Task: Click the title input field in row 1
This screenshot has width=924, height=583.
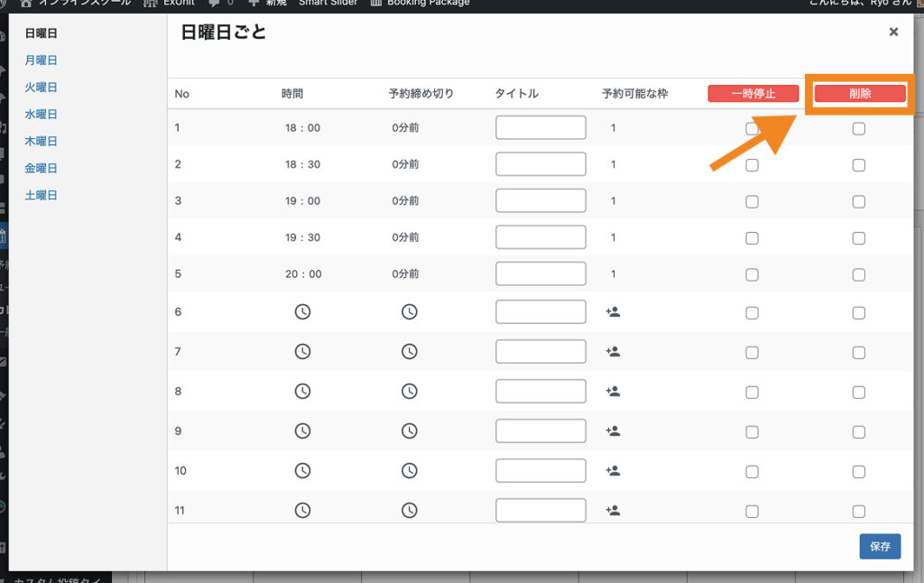Action: point(541,128)
